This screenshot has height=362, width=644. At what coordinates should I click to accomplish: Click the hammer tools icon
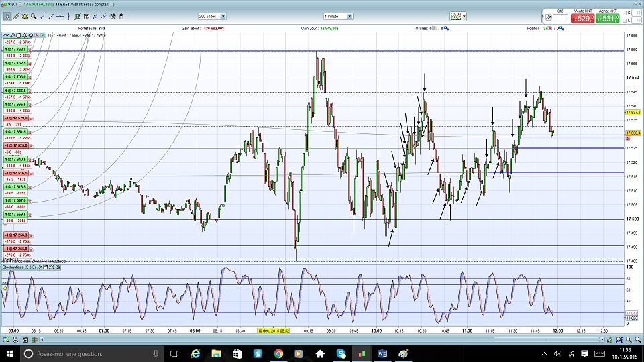pyautogui.click(x=113, y=16)
